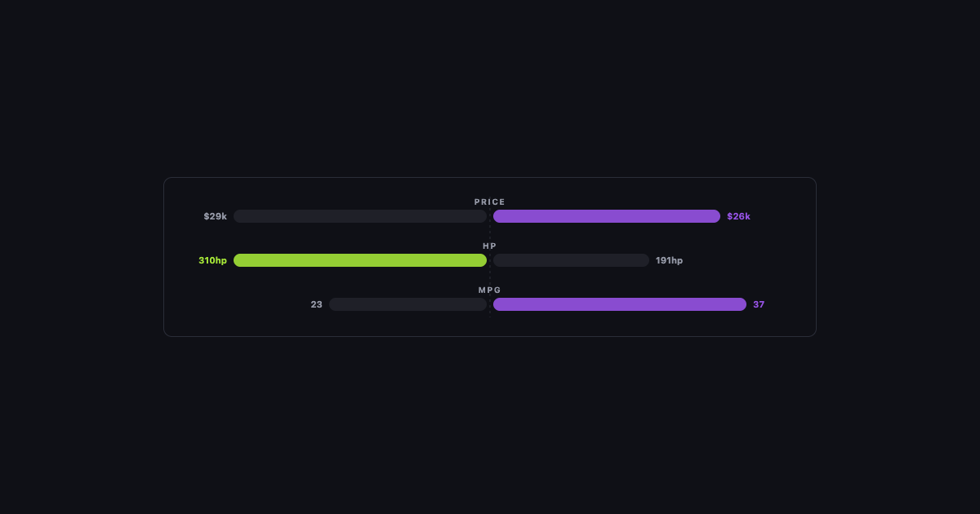Click the dotted divider below the MPG bars
980x514 pixels.
tap(490, 313)
